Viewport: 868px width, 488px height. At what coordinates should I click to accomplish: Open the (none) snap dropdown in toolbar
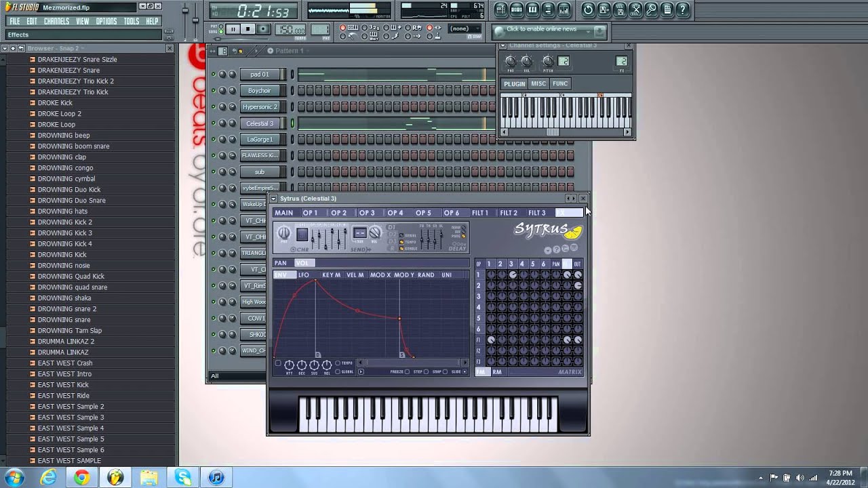(465, 28)
